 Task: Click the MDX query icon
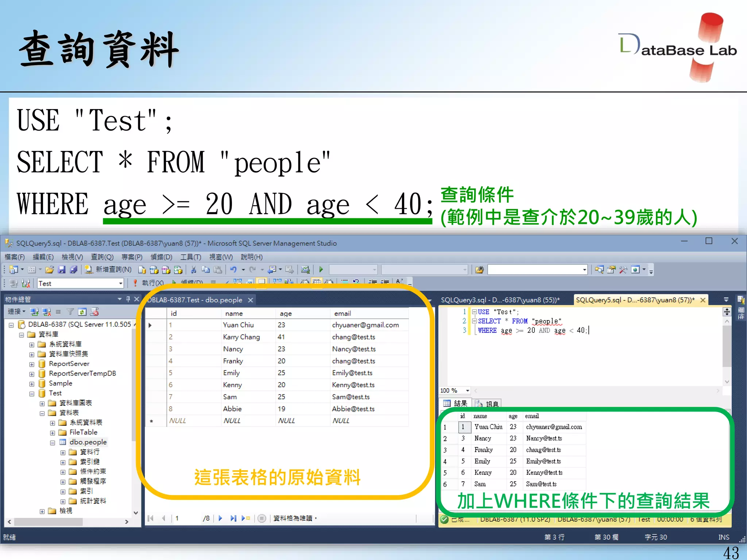(154, 270)
